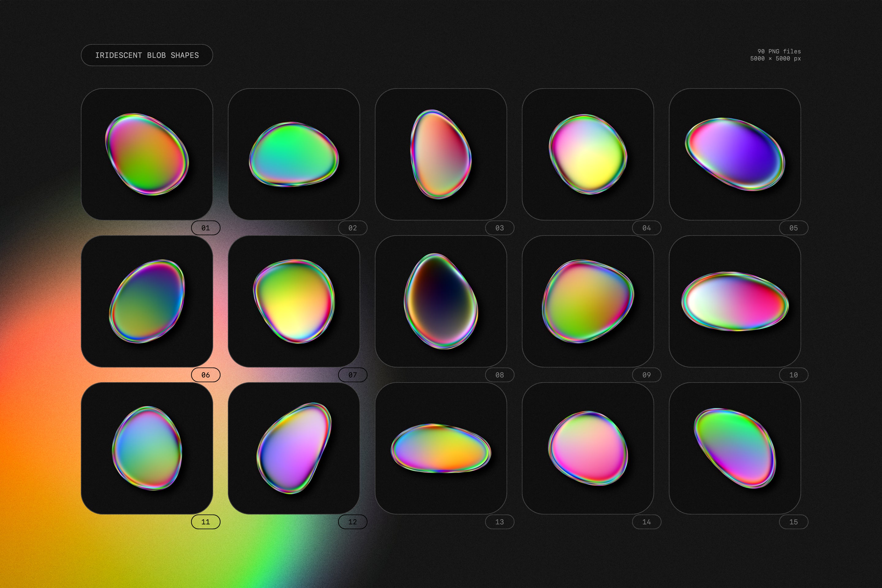Click the highlighted 06 badge
882x588 pixels.
(205, 375)
